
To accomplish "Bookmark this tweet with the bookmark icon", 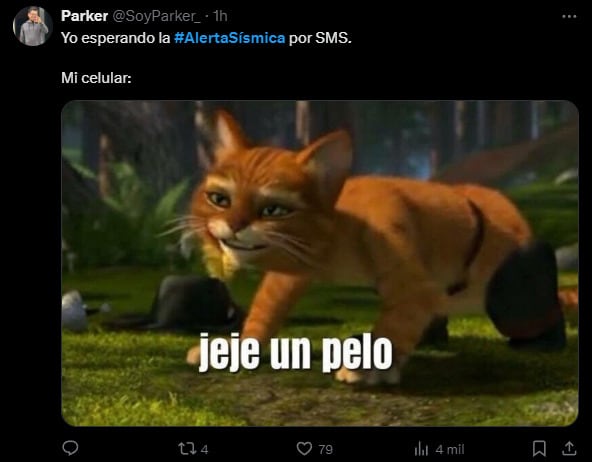I will [539, 449].
